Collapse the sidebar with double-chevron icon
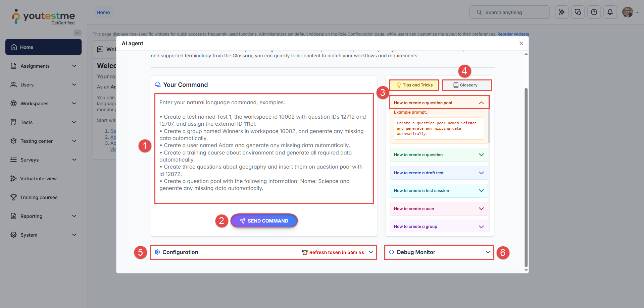 tap(77, 33)
